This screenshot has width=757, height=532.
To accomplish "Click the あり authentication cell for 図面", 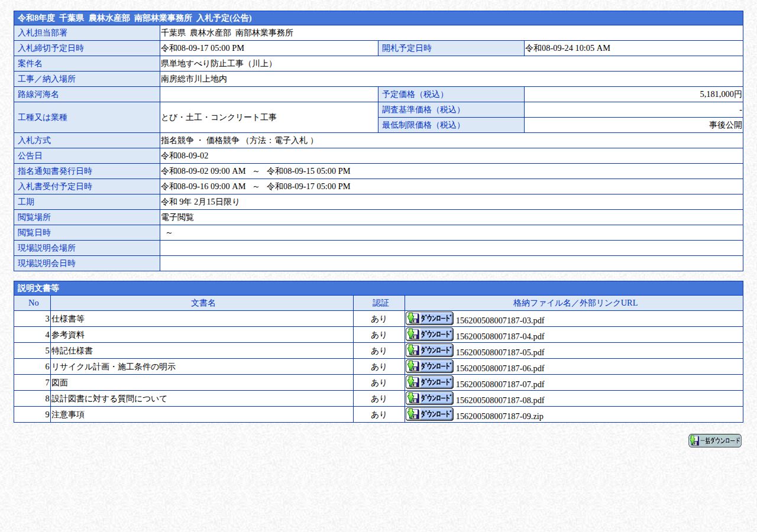I will tap(378, 383).
